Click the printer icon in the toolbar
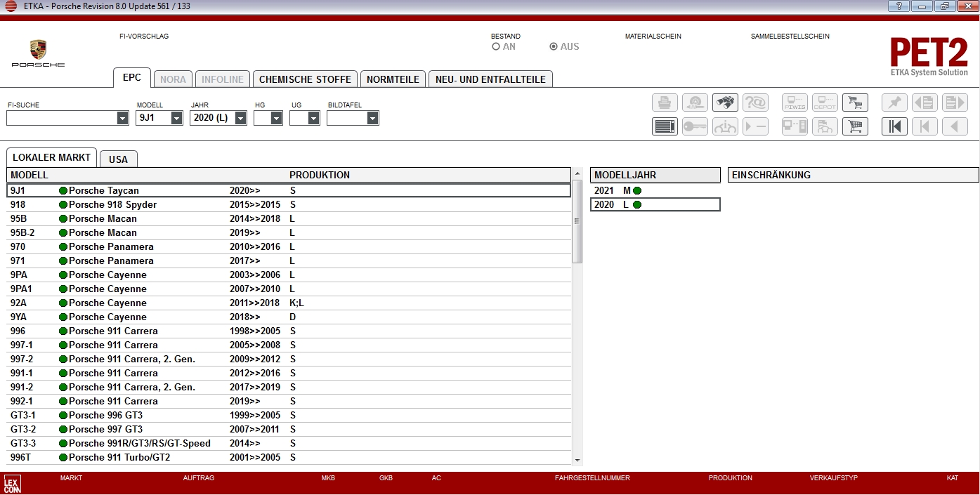 (x=665, y=103)
